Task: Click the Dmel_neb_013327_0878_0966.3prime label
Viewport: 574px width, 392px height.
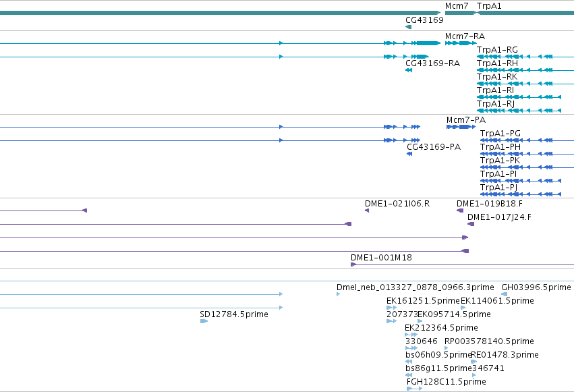Action: 415,287
